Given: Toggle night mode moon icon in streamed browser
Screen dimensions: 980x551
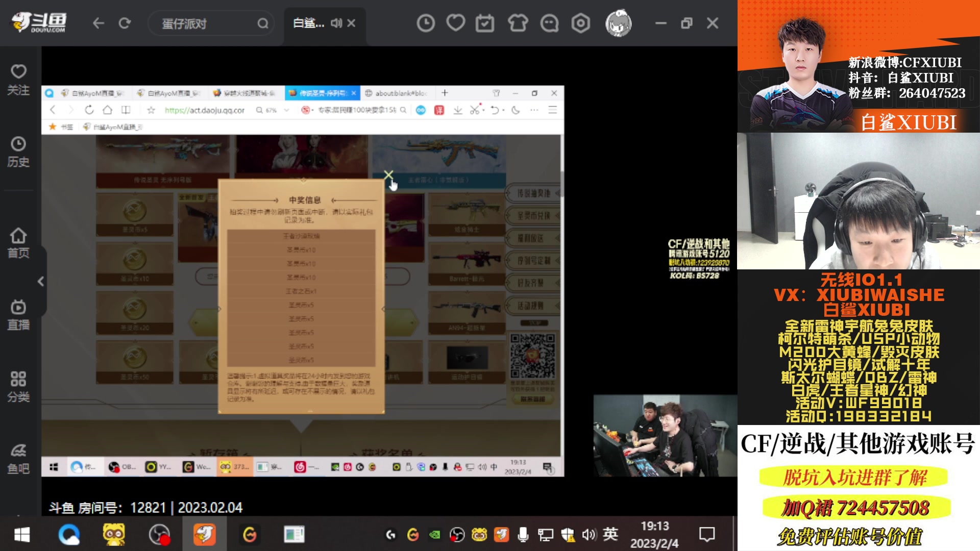Looking at the screenshot, I should pos(516,110).
